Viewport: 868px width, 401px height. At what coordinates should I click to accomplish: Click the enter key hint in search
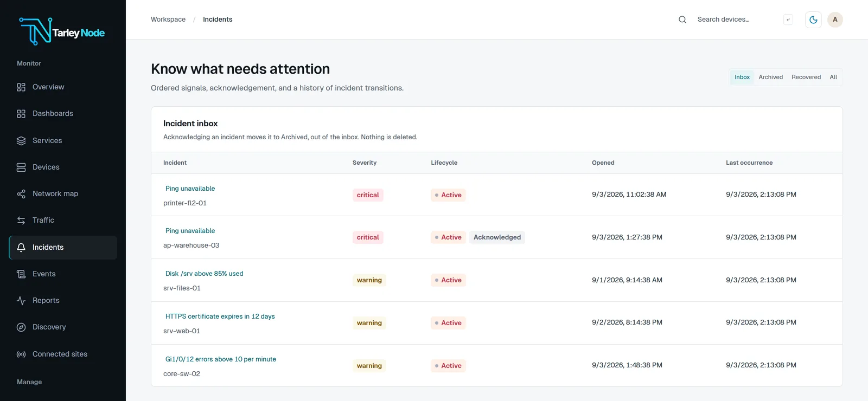pos(788,20)
